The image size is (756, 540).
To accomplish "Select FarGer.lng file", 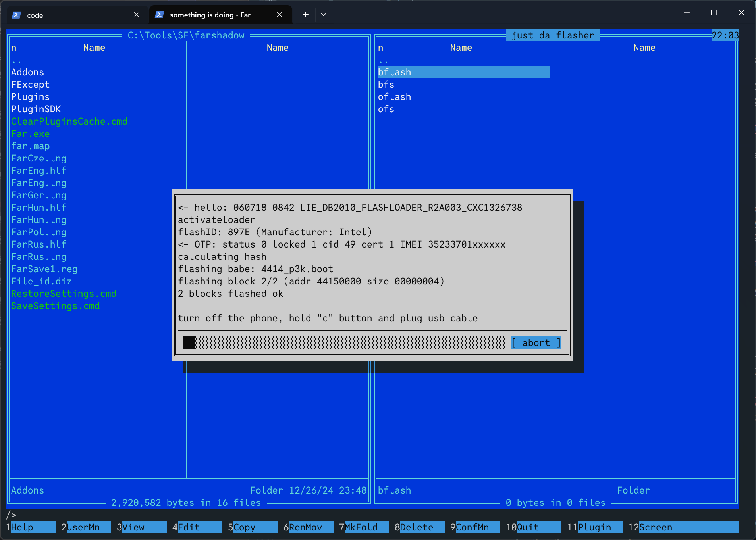I will click(x=39, y=195).
